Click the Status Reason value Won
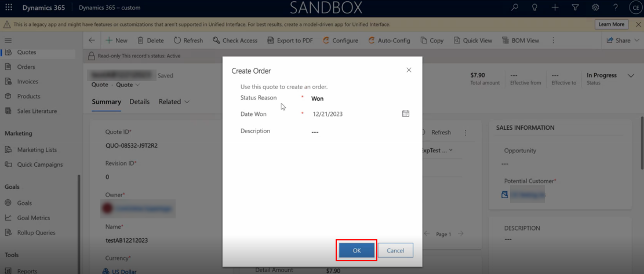The height and width of the screenshot is (274, 644). (318, 99)
